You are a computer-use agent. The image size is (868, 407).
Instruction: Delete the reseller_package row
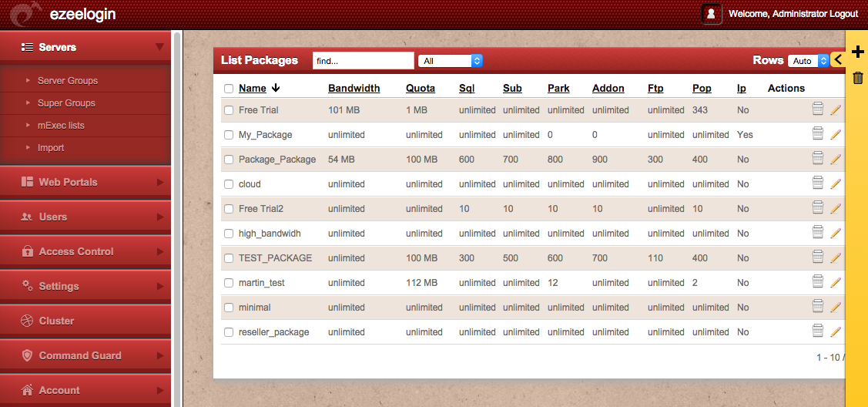(x=818, y=331)
